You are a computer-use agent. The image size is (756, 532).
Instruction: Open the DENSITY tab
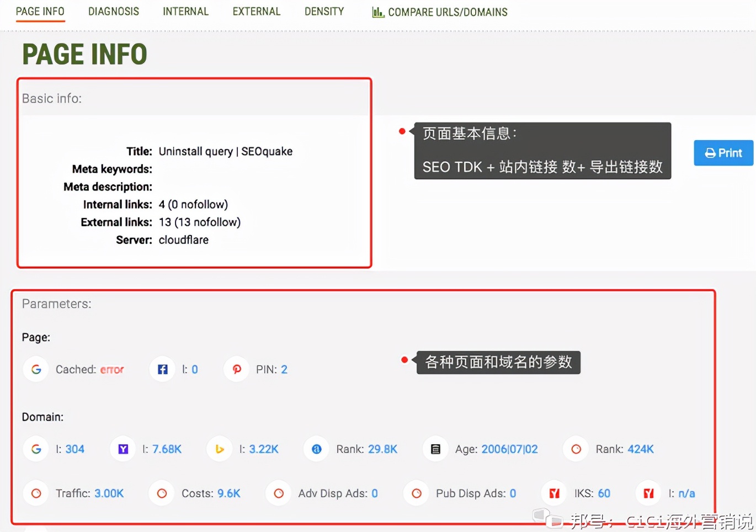(324, 11)
